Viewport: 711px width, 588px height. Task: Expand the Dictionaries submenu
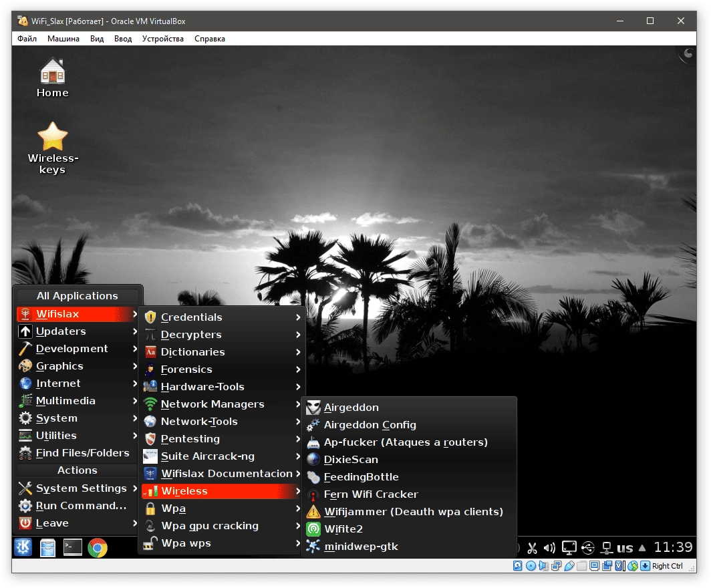[x=222, y=352]
